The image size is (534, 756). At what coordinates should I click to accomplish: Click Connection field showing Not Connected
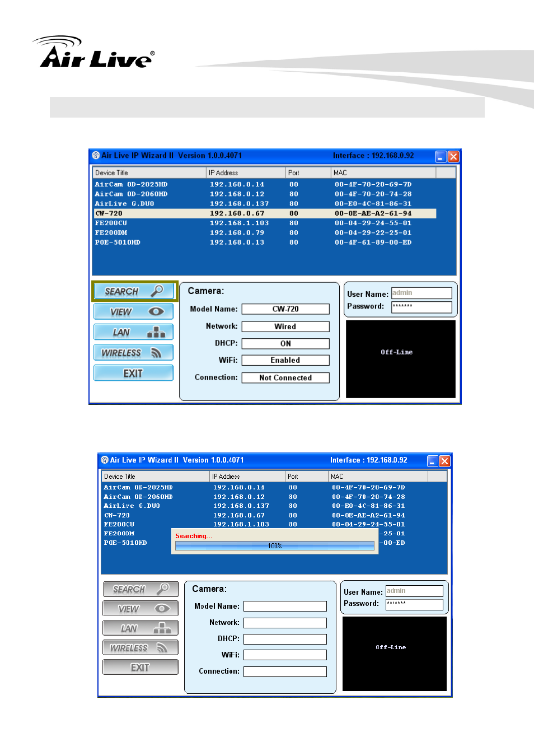pyautogui.click(x=285, y=378)
